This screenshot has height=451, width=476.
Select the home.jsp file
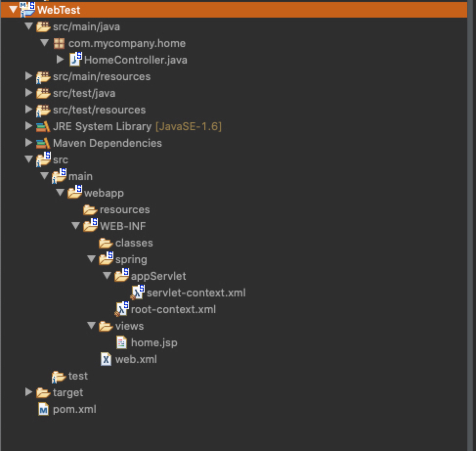click(x=154, y=343)
